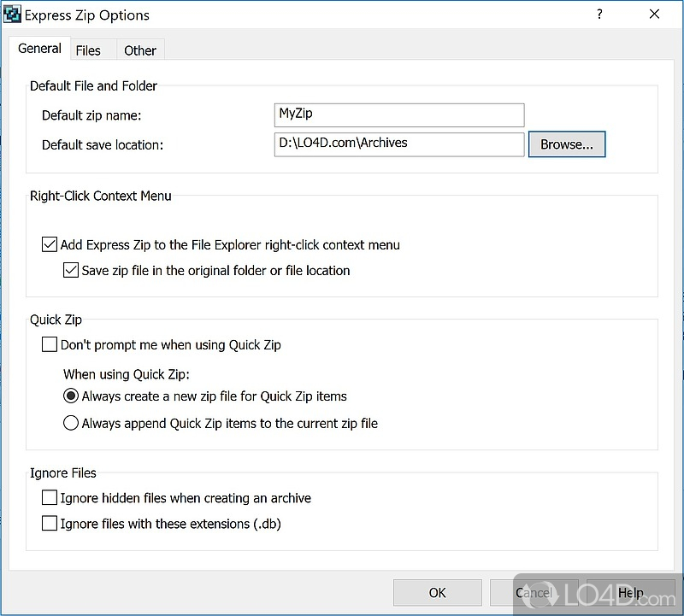Viewport: 684px width, 616px height.
Task: Choose Always append Quick Zip items option
Action: (x=71, y=423)
